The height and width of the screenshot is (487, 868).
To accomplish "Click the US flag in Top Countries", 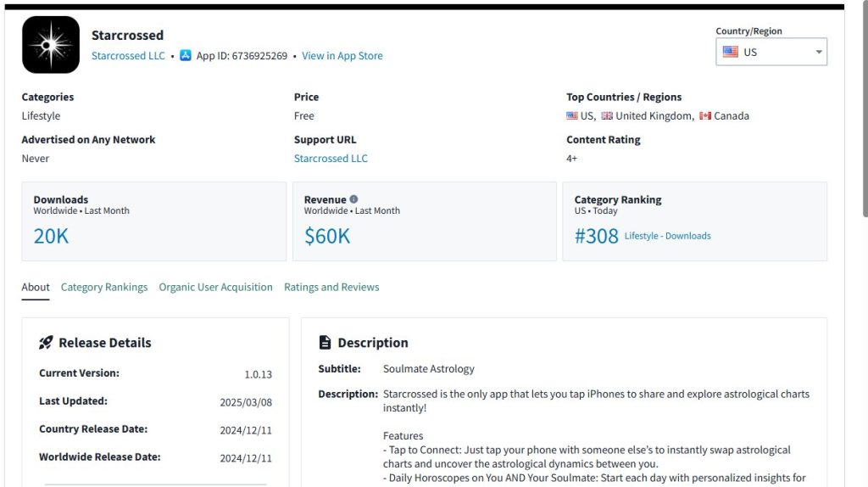I will (x=572, y=116).
